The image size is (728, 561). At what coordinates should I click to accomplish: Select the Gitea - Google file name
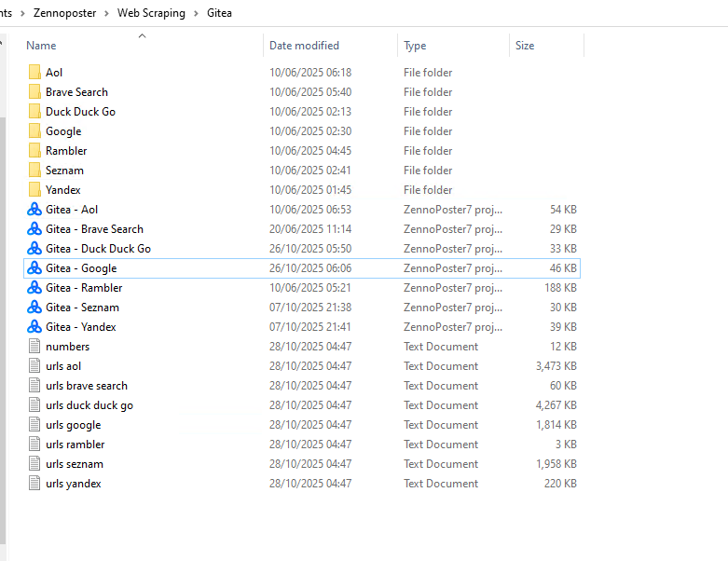tap(81, 268)
